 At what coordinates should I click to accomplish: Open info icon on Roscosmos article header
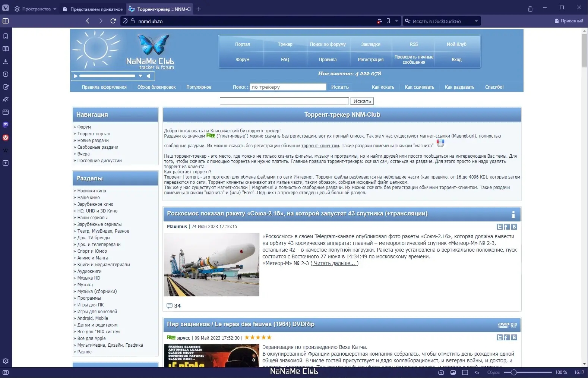point(513,214)
